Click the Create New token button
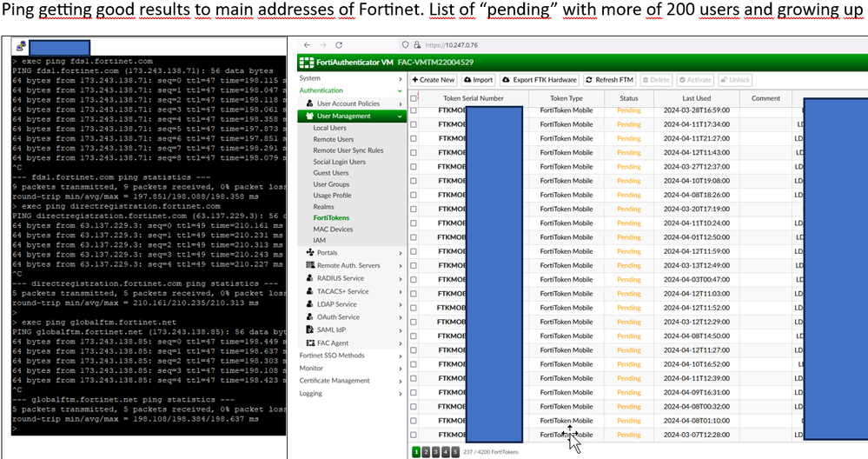Image resolution: width=868 pixels, height=459 pixels. [x=434, y=80]
